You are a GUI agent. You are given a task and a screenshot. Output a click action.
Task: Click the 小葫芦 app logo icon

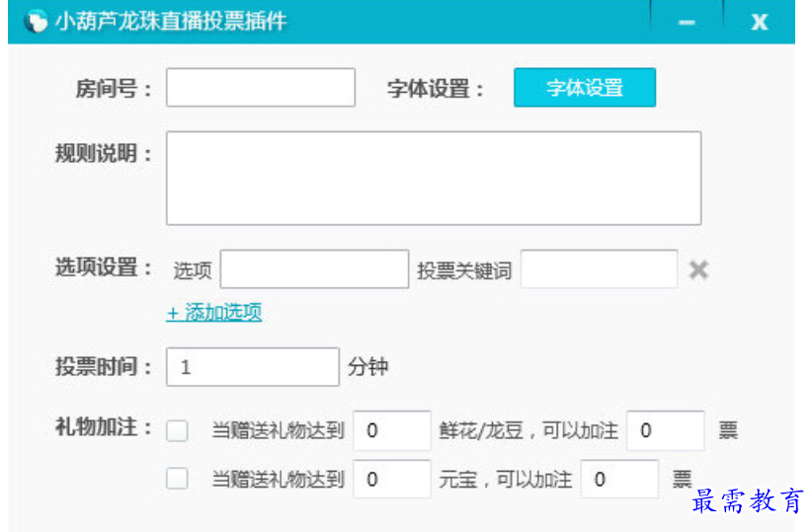36,21
